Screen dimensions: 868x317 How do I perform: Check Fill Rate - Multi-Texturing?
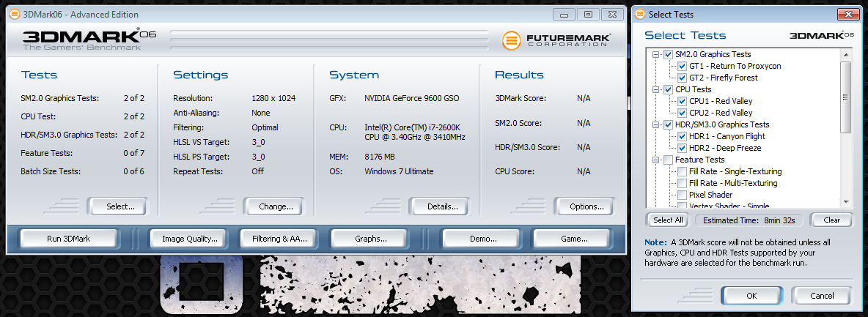click(682, 183)
